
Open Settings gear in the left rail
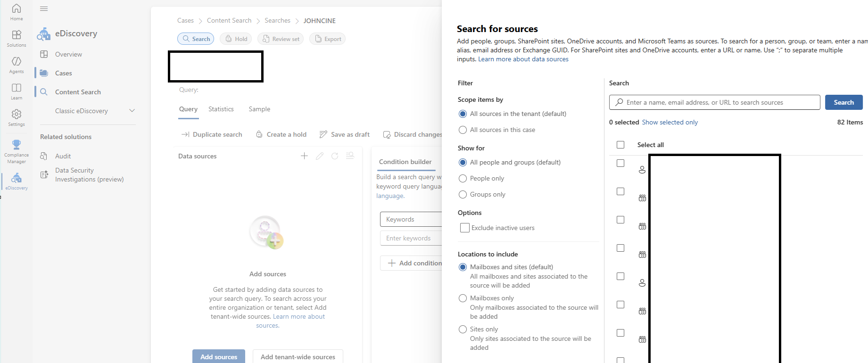click(17, 118)
